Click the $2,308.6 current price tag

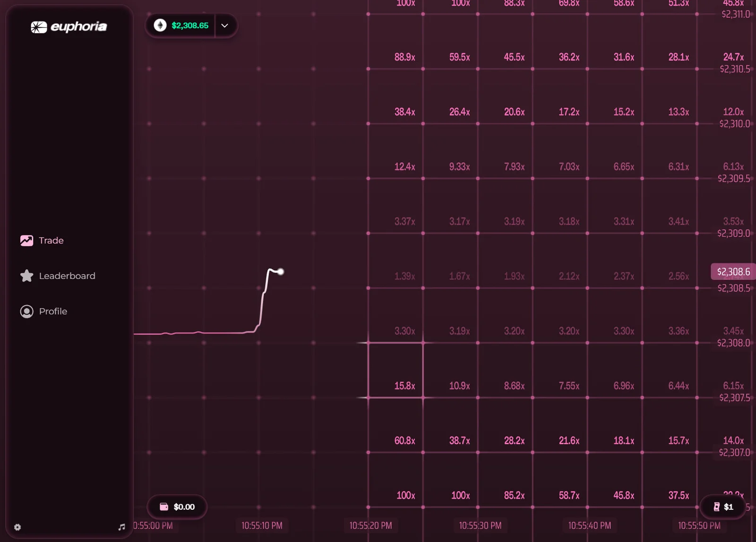coord(733,272)
